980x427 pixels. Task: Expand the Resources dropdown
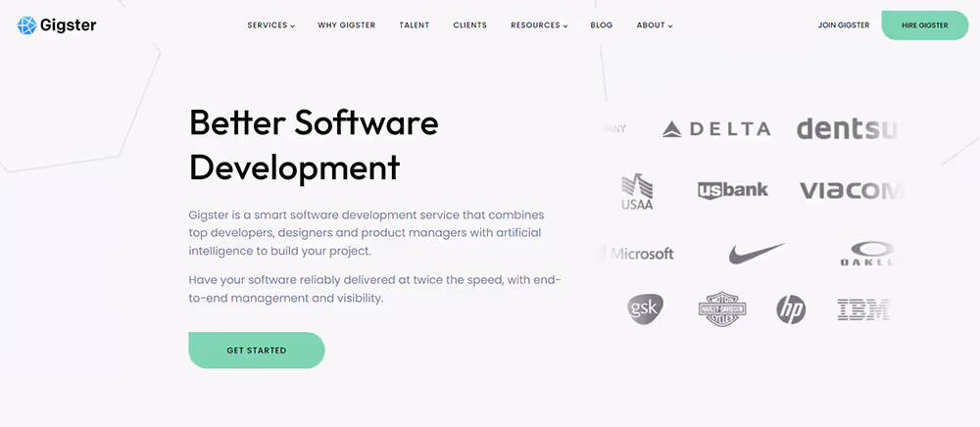(x=539, y=25)
